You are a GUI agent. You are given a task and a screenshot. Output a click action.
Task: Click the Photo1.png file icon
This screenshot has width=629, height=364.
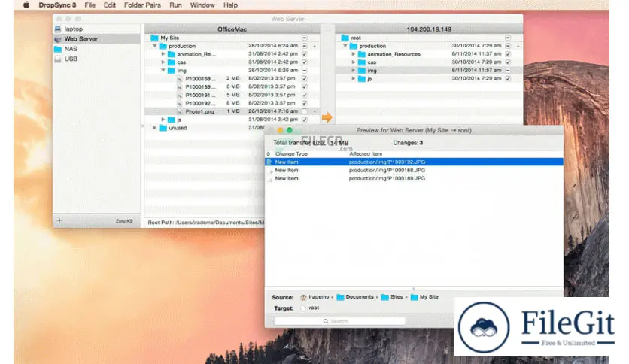pyautogui.click(x=180, y=111)
